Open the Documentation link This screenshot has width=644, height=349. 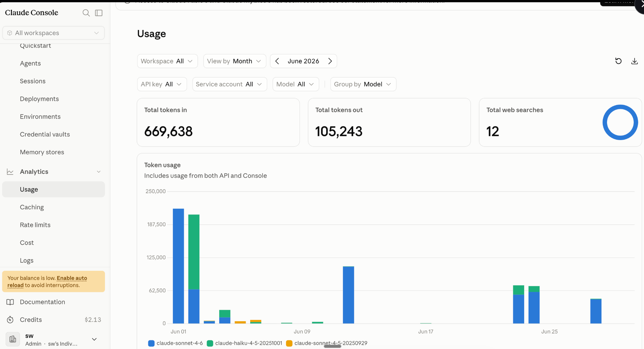coord(43,302)
